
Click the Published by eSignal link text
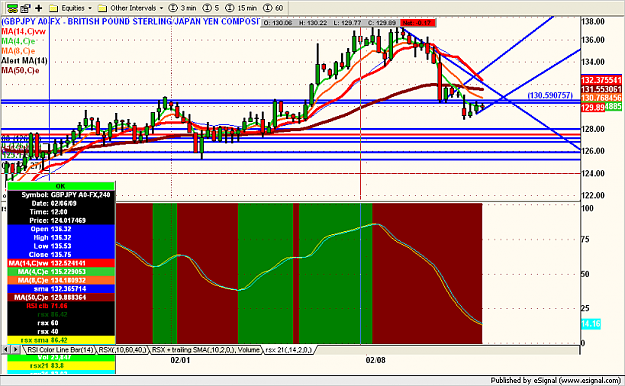pyautogui.click(x=555, y=380)
